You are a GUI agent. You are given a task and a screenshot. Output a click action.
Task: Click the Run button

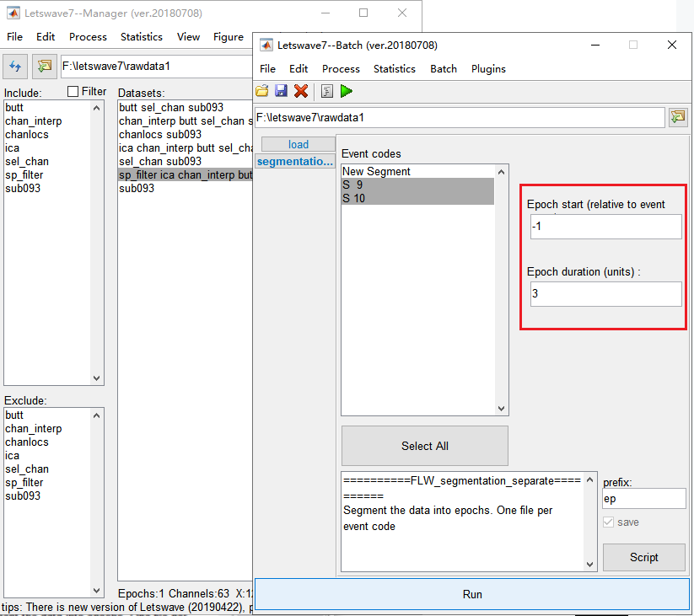[x=472, y=594]
